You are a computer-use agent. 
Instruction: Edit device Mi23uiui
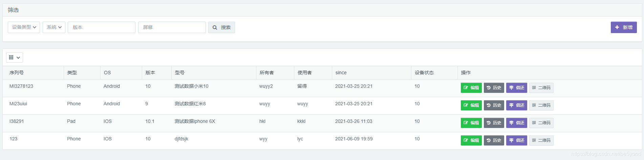click(471, 105)
